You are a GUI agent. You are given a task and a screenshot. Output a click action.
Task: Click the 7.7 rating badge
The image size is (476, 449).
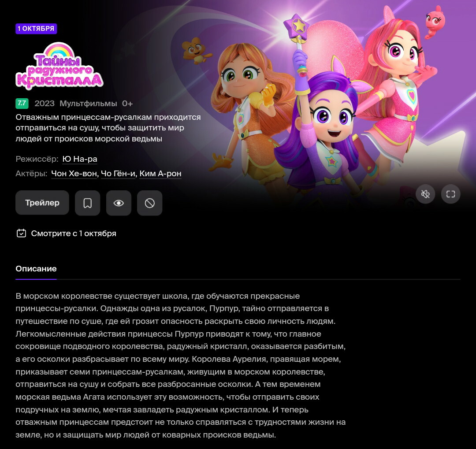pyautogui.click(x=22, y=103)
